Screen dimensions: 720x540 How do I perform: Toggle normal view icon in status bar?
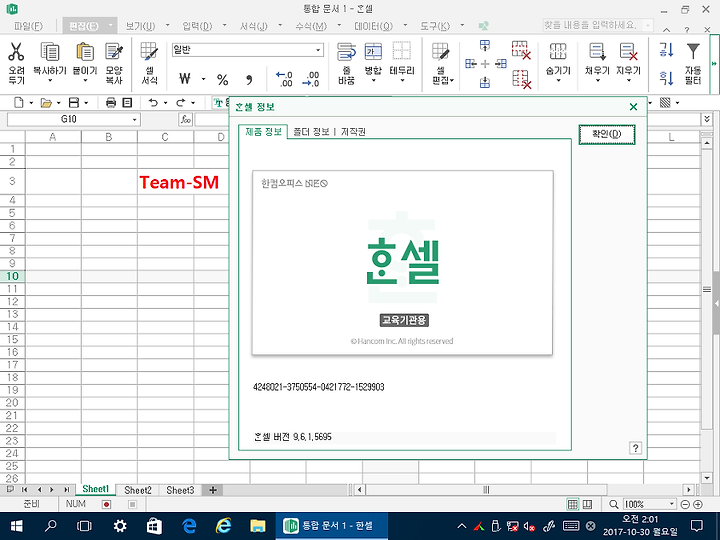click(573, 505)
